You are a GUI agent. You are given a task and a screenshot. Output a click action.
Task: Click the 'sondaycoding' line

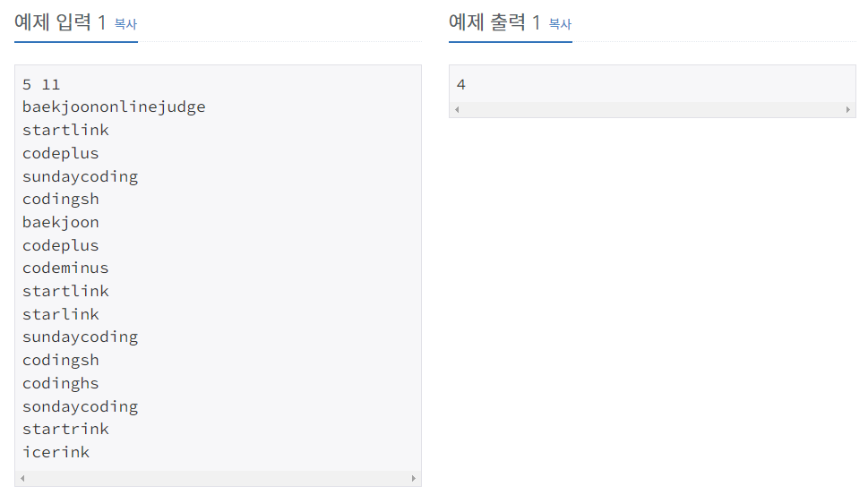click(81, 406)
